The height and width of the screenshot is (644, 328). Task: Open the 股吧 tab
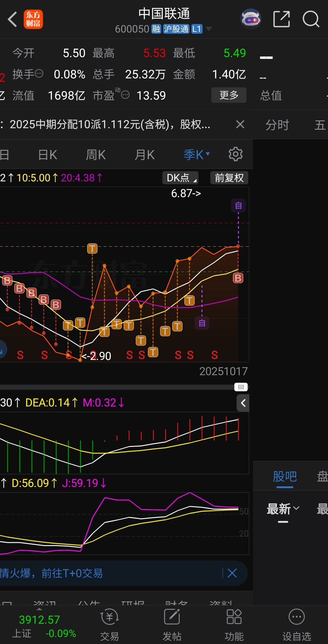click(285, 476)
